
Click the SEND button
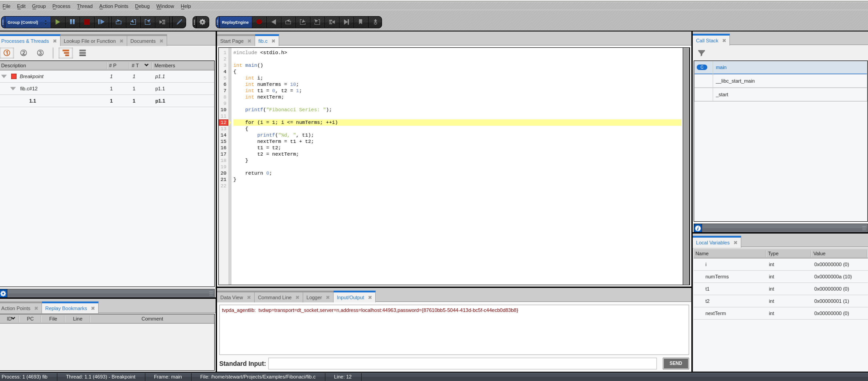(x=675, y=363)
